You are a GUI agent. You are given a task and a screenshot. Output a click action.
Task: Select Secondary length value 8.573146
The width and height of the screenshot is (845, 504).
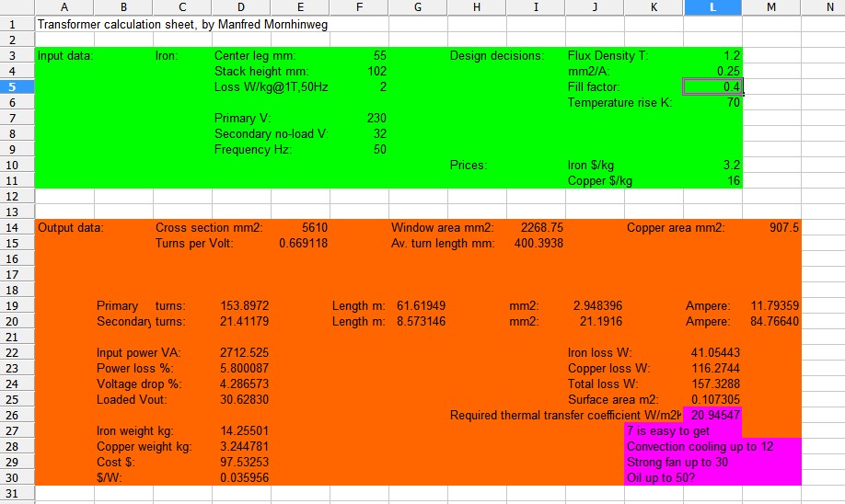pyautogui.click(x=422, y=321)
